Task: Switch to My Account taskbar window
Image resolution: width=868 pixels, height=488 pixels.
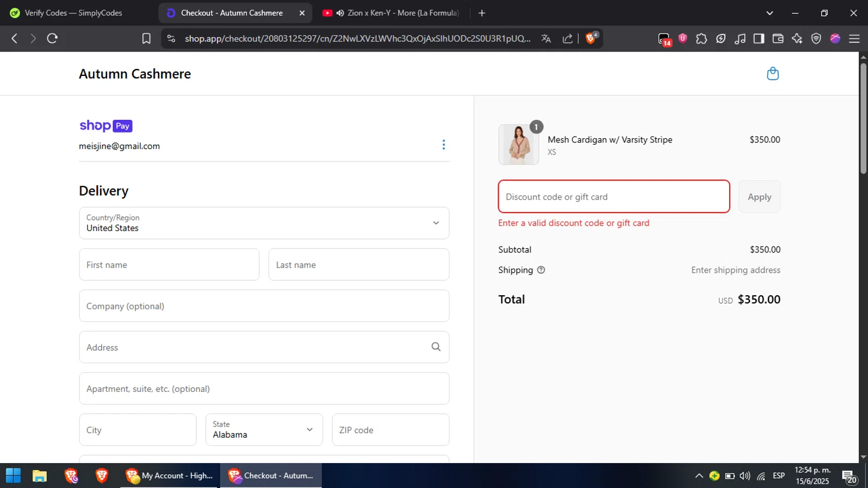Action: tap(170, 476)
